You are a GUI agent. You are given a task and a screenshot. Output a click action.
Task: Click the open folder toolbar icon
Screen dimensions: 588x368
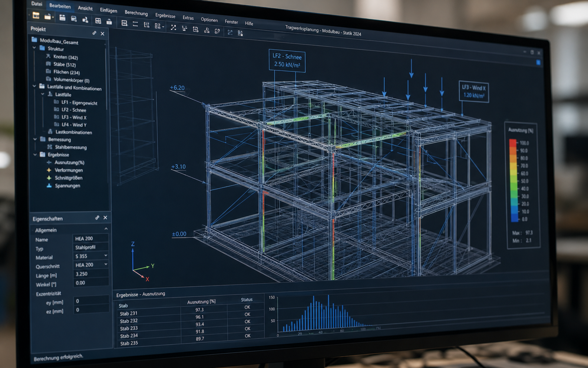(x=48, y=16)
